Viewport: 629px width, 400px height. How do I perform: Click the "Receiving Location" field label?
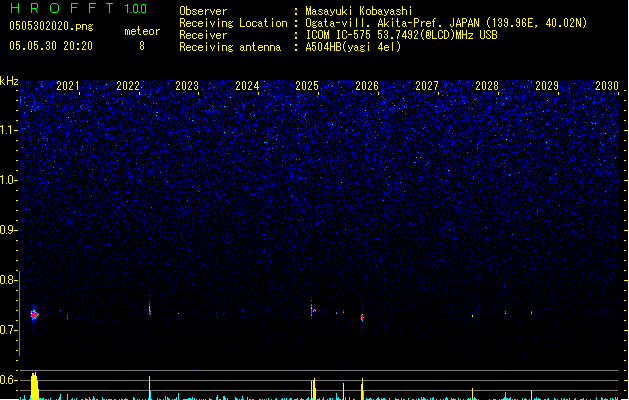coord(233,23)
